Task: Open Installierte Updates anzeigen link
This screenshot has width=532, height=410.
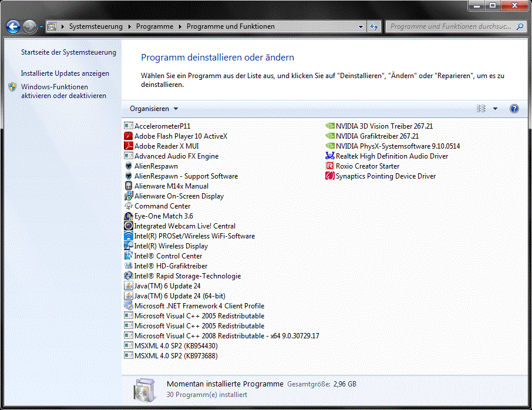Action: [x=65, y=73]
